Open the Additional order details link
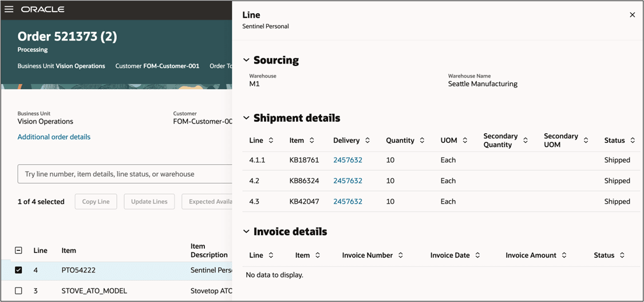Screen dimensions: 644x302 coord(54,137)
